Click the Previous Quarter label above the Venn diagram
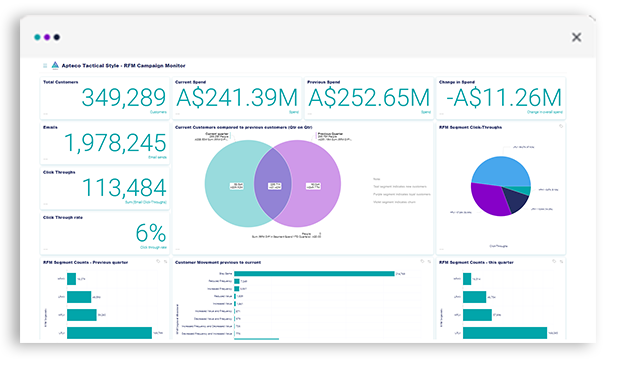The image size is (640, 380). point(331,134)
